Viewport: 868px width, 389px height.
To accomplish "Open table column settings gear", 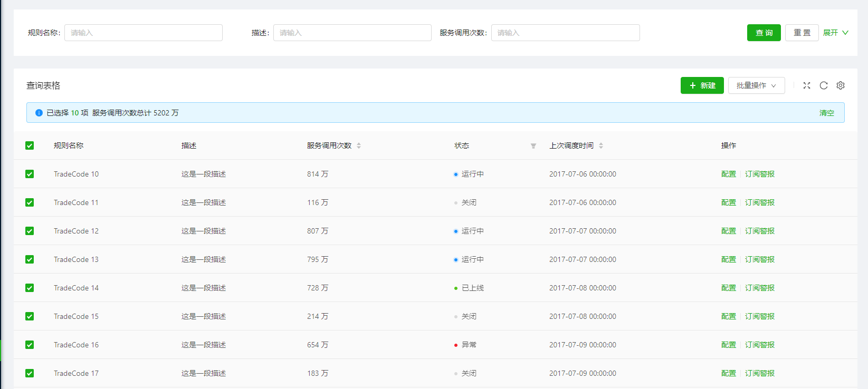I will (x=841, y=85).
